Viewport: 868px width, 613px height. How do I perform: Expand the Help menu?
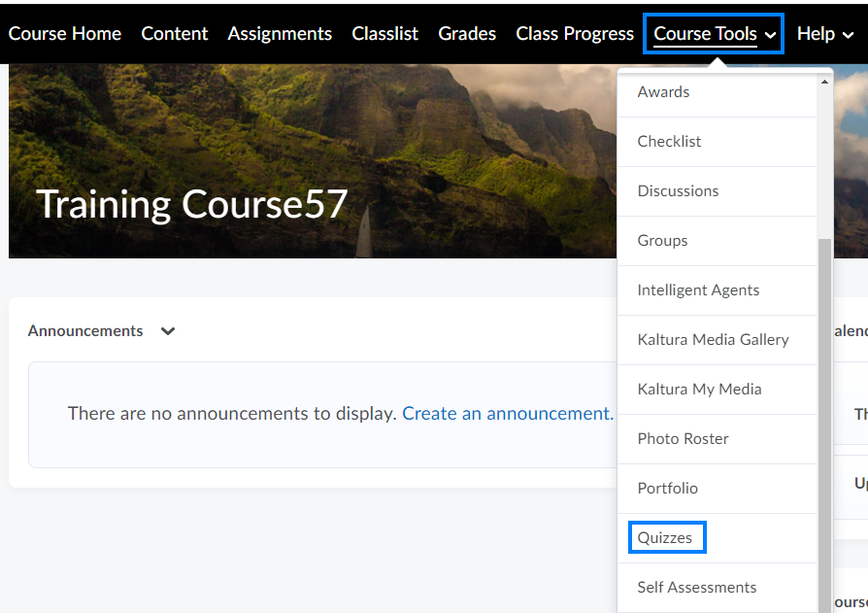[x=824, y=34]
